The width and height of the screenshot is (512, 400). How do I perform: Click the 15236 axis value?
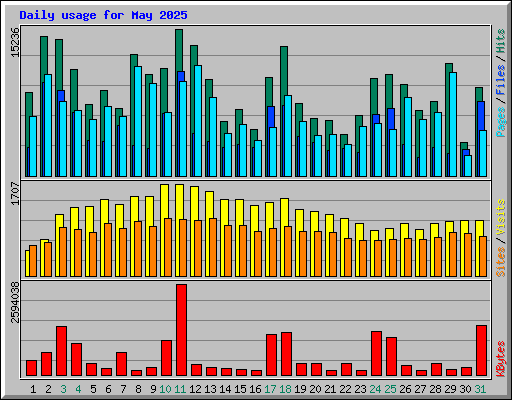pyautogui.click(x=15, y=42)
